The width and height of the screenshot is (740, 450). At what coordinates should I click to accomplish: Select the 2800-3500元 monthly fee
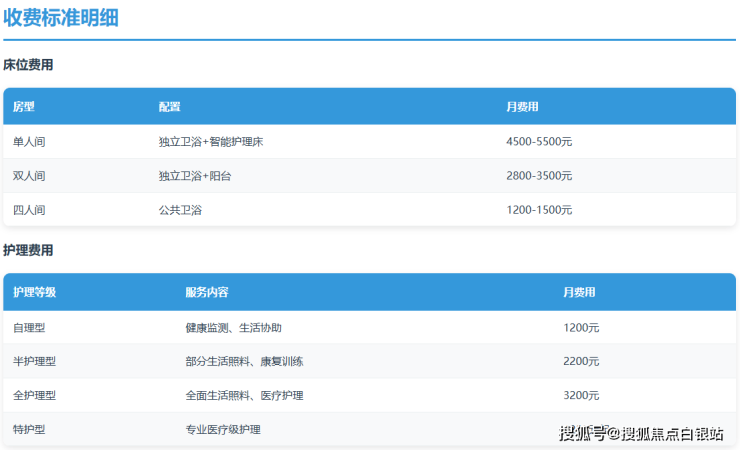[539, 176]
